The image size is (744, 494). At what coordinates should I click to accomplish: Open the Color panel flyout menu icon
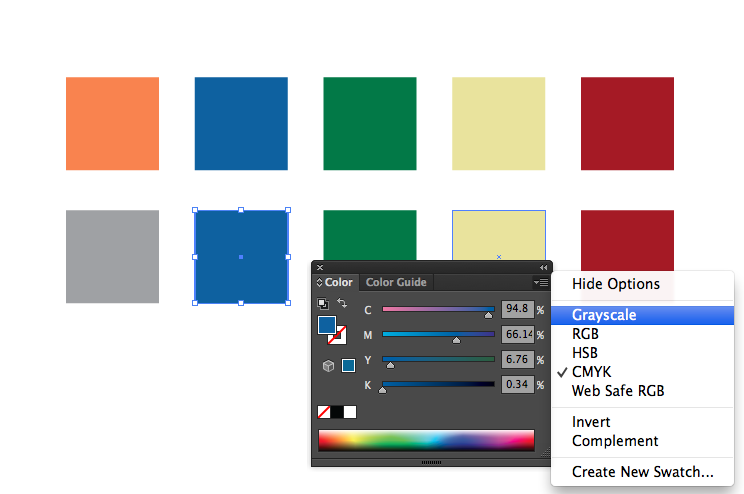(x=541, y=283)
